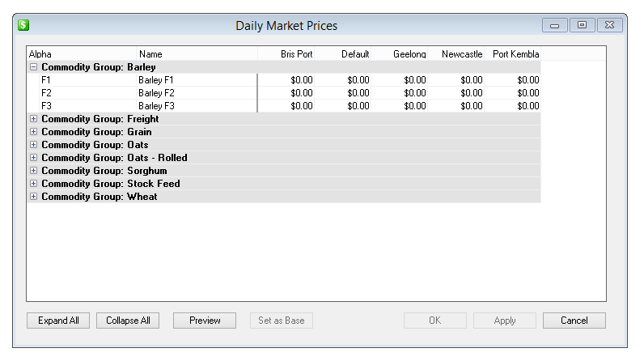Screen dimensions: 644x361
Task: Collapse the Barley commodity group
Action: 33,67
